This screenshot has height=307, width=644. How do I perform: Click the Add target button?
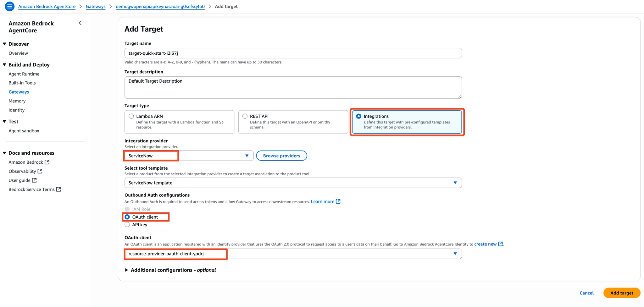click(x=622, y=293)
